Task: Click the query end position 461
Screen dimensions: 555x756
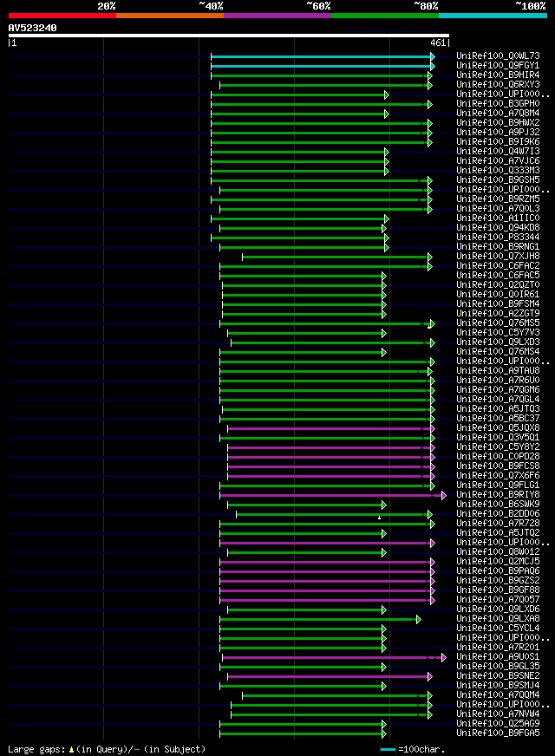Action: pyautogui.click(x=438, y=42)
